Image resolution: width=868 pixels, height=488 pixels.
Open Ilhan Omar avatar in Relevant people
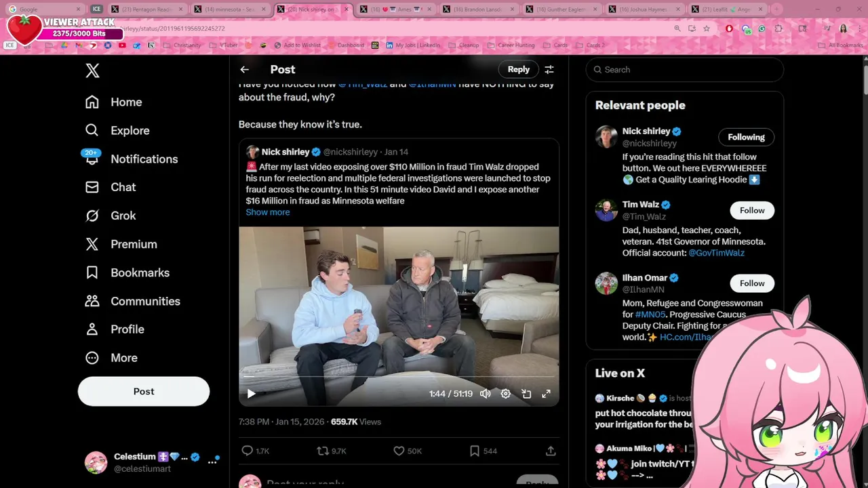[x=606, y=283]
